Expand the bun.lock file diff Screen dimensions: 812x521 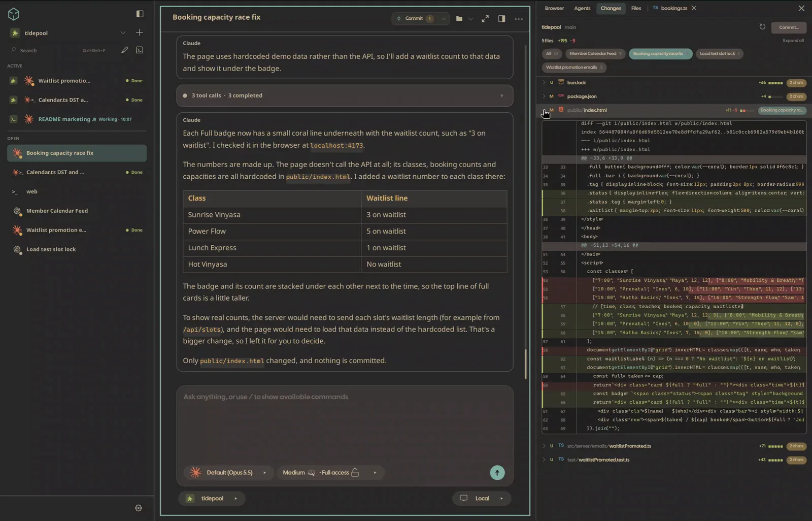coord(544,82)
